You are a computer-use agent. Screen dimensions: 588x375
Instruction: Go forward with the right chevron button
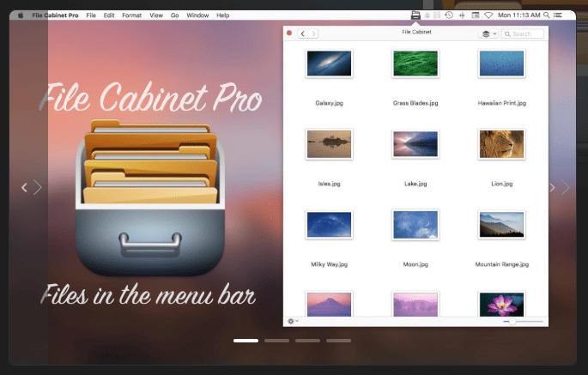pos(313,33)
